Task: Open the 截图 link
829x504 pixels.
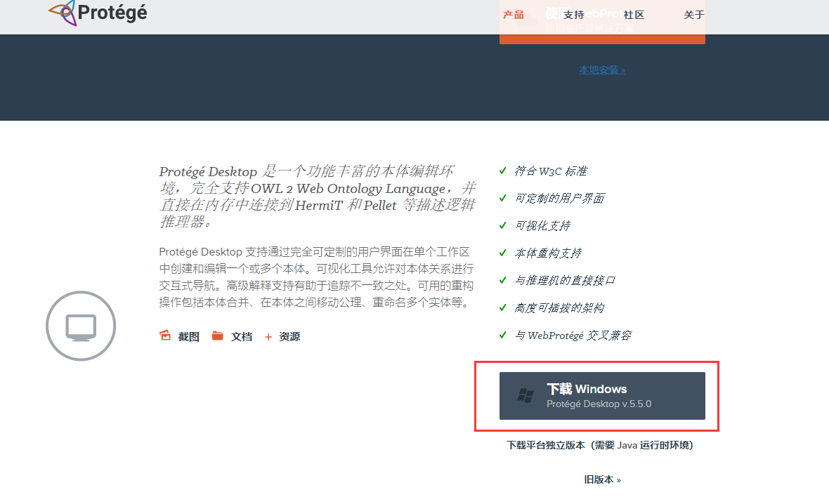Action: [189, 336]
